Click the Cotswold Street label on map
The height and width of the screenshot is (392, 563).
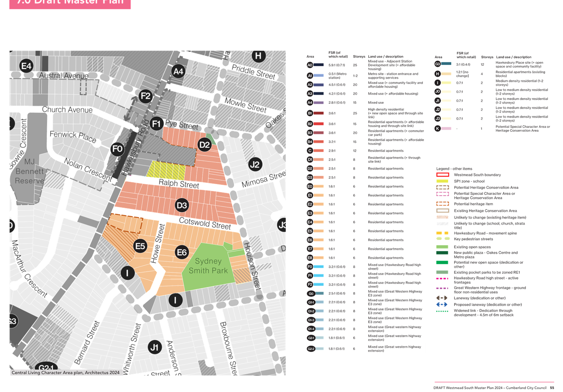pyautogui.click(x=205, y=223)
